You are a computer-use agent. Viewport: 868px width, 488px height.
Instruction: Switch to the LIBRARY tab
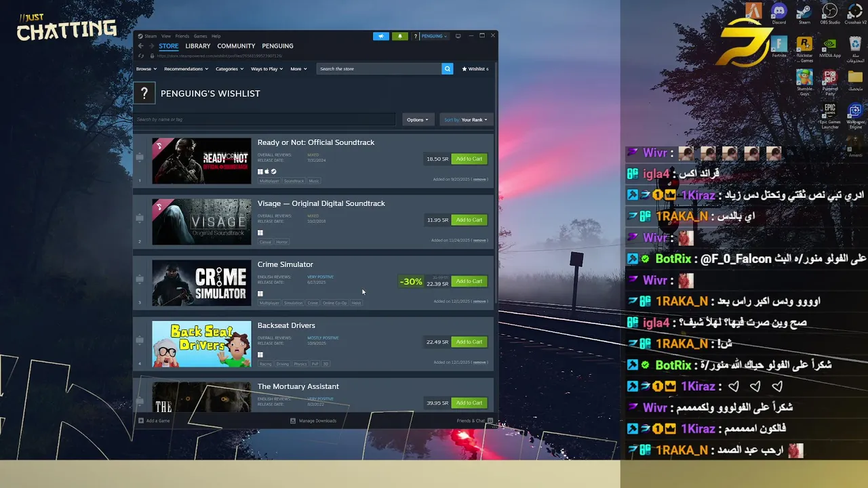(198, 46)
